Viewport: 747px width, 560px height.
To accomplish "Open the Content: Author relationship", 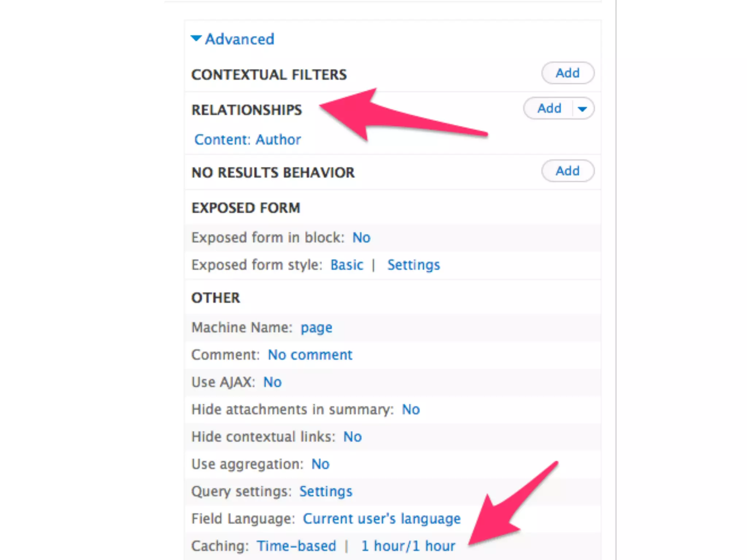I will (x=247, y=140).
